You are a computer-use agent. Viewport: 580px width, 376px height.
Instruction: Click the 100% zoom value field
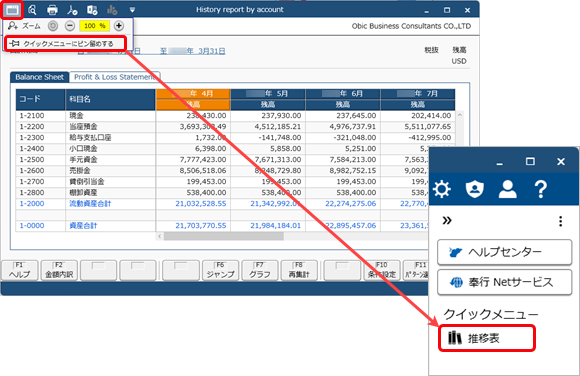[94, 26]
